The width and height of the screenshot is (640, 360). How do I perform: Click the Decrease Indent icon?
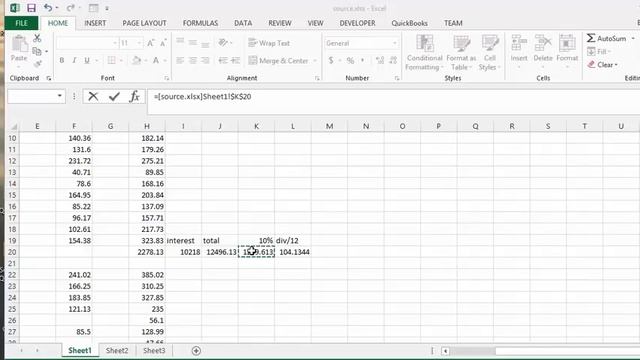(222, 60)
